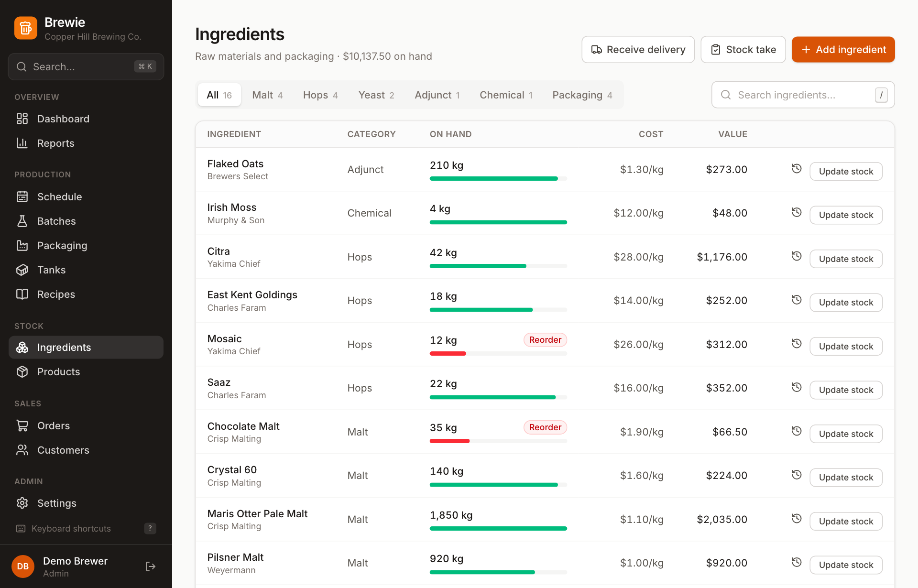Screen dimensions: 918x588
Task: View stock history for Pilsner Malt
Action: click(x=796, y=562)
